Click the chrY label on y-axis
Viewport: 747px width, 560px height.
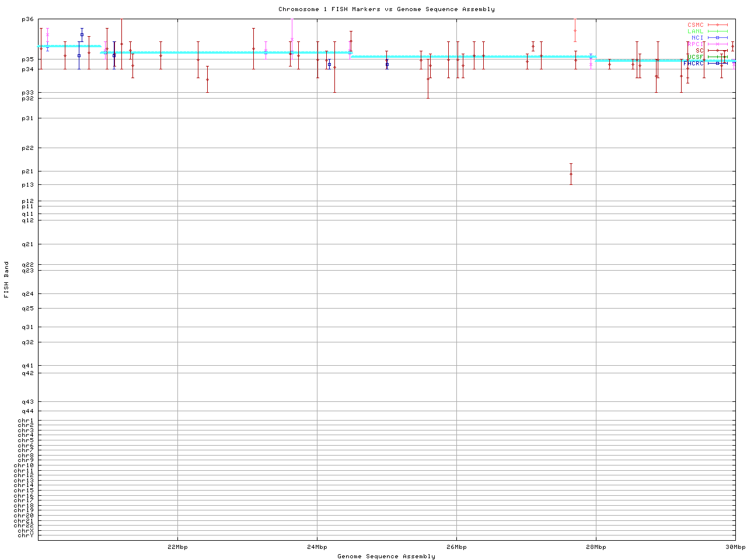[x=26, y=535]
